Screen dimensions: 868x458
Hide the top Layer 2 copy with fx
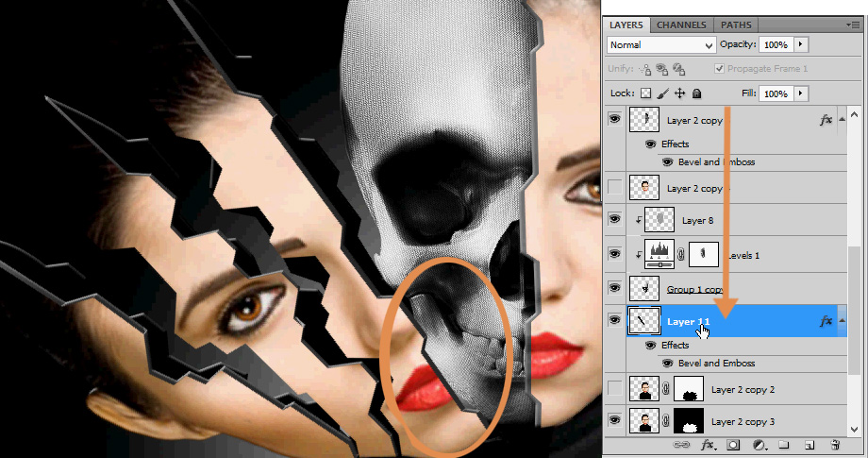click(x=614, y=119)
